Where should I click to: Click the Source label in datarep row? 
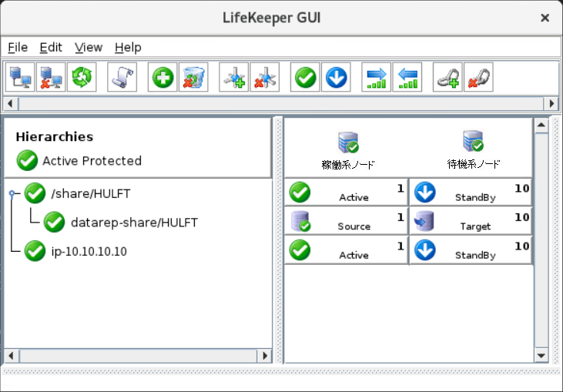point(354,226)
